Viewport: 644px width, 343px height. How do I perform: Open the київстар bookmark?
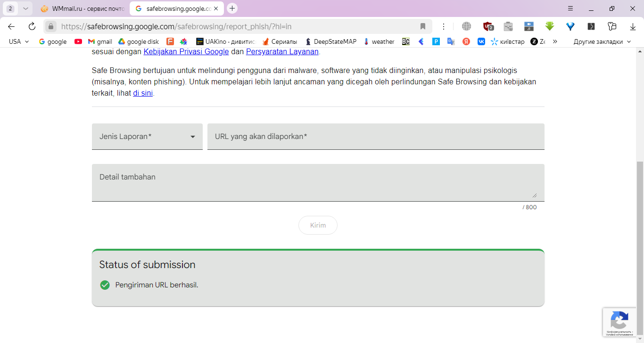508,41
